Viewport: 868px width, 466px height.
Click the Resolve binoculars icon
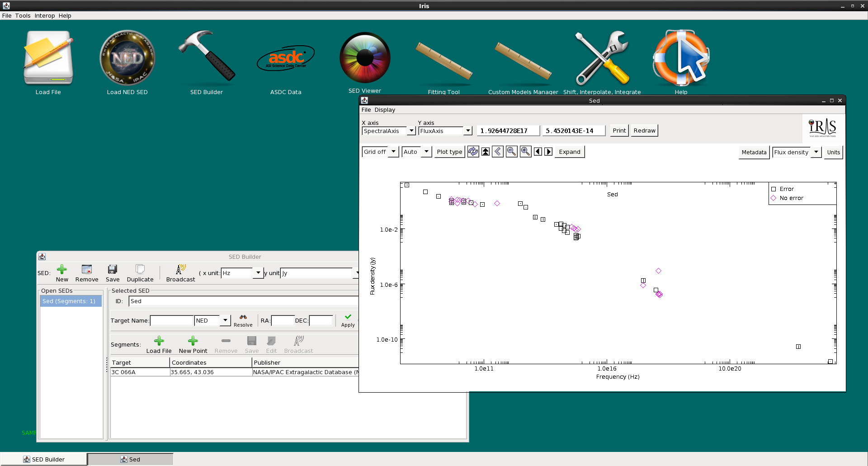[x=243, y=317]
